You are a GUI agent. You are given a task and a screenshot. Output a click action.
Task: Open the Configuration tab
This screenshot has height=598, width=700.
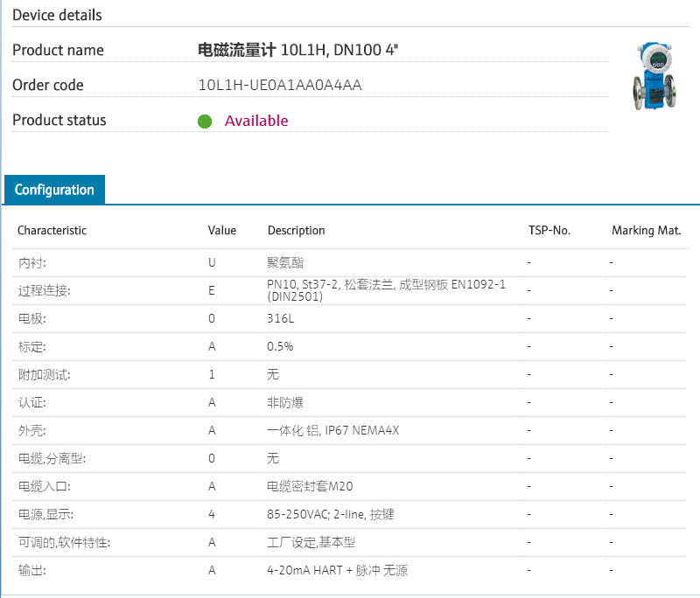(x=54, y=190)
